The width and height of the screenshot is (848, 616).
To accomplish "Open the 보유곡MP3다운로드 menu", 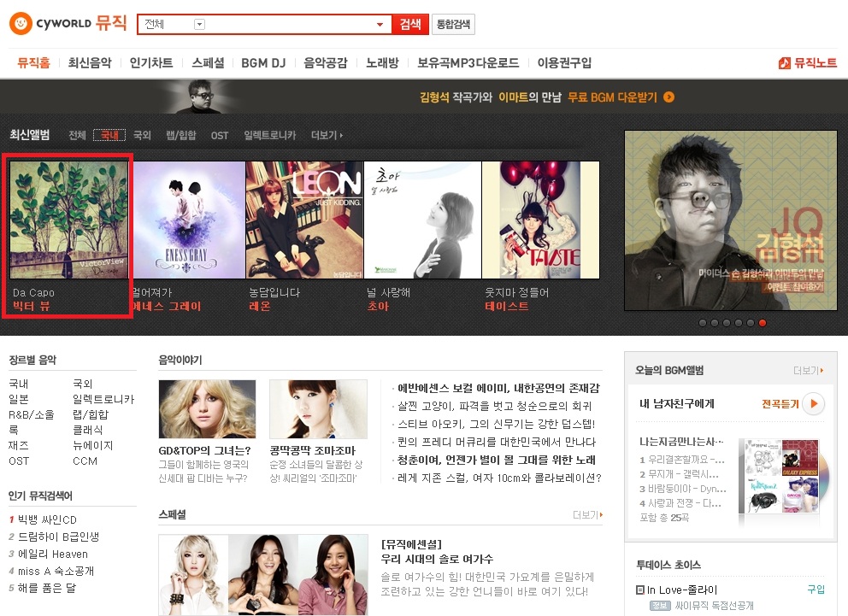I will pos(468,62).
